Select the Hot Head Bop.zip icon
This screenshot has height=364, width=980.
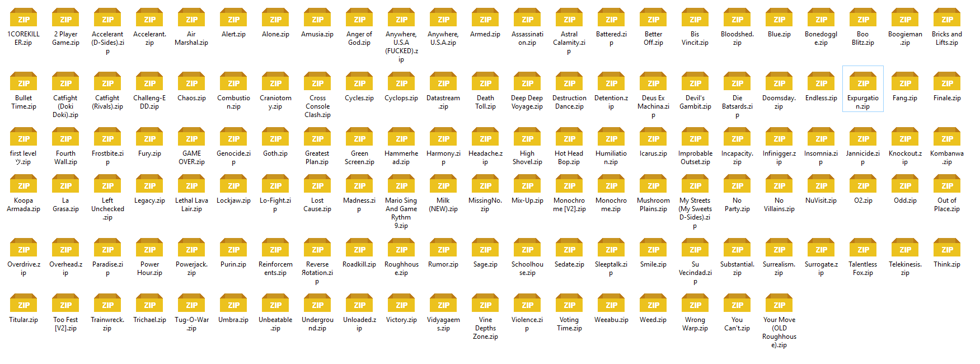[569, 137]
